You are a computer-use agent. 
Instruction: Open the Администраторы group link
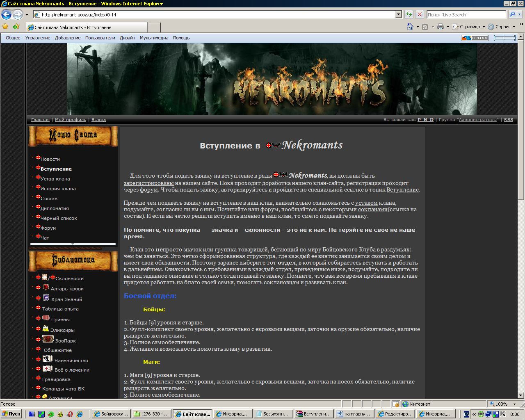click(477, 120)
